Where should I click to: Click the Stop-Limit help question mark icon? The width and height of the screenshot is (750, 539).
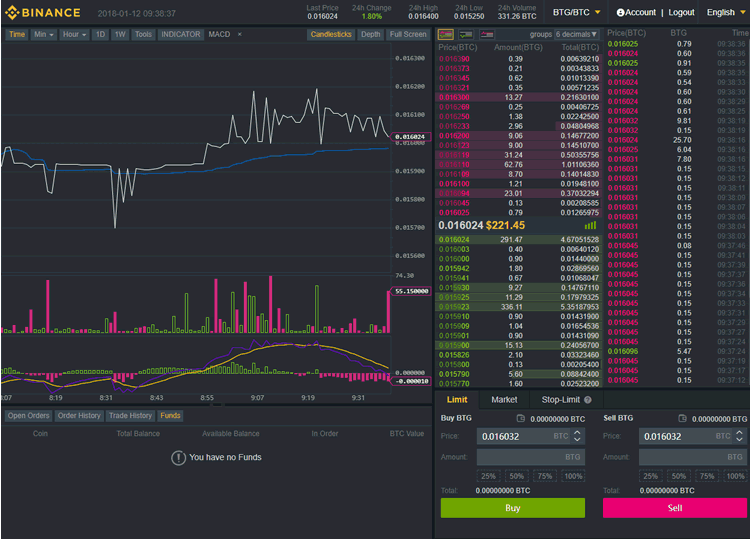(x=588, y=400)
